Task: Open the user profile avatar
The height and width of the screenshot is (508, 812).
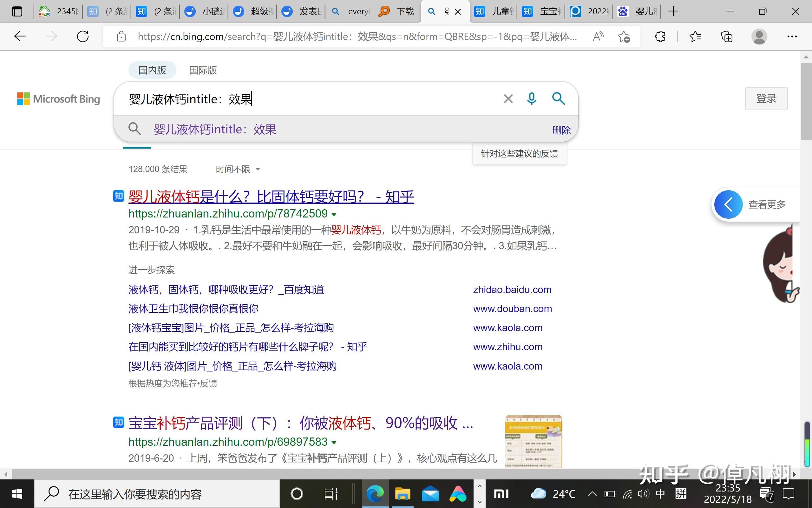Action: tap(759, 36)
